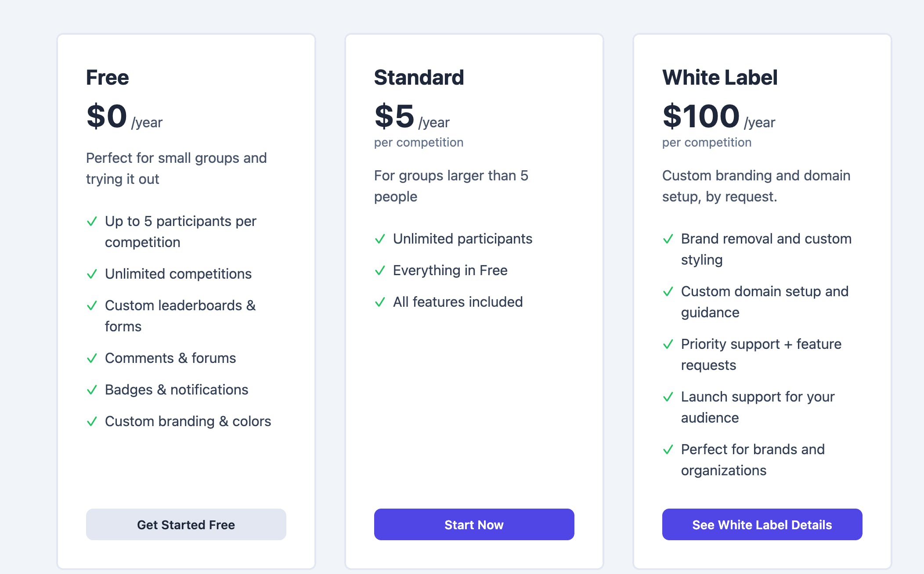Click checkmark beside Custom domain setup
The height and width of the screenshot is (574, 924).
pos(668,292)
